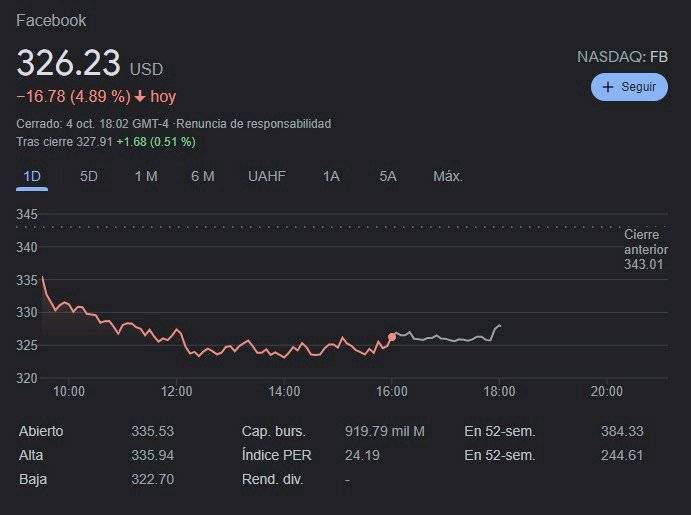This screenshot has height=515, width=691.
Task: Show the 6 M chart range
Action: [x=203, y=177]
